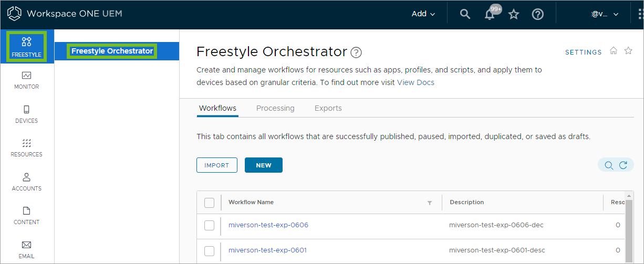Image resolution: width=644 pixels, height=264 pixels.
Task: Filter the Workflow Name column
Action: tap(430, 203)
